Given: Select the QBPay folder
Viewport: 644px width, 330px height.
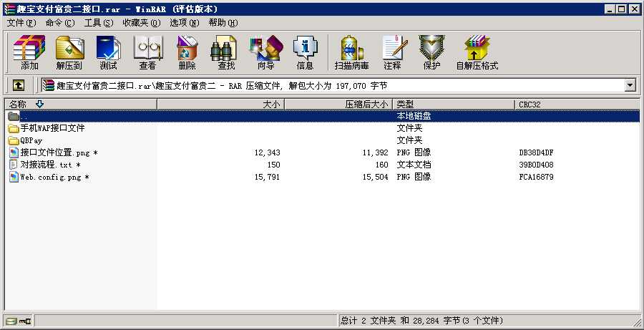Looking at the screenshot, I should (25, 140).
